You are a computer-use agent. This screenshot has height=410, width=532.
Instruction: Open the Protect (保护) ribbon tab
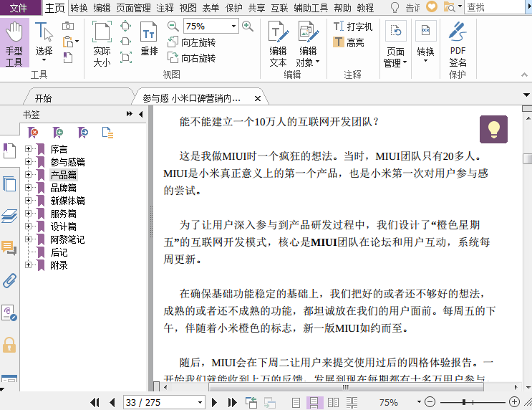[x=233, y=8]
